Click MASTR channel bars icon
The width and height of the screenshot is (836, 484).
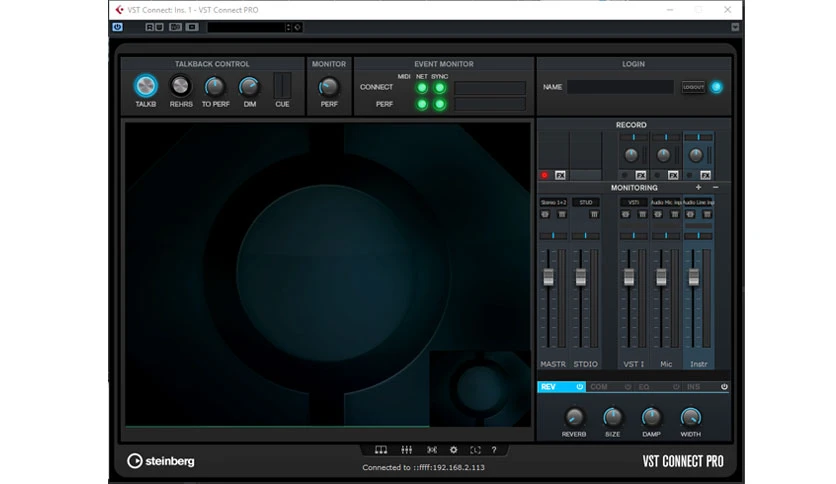pos(562,214)
